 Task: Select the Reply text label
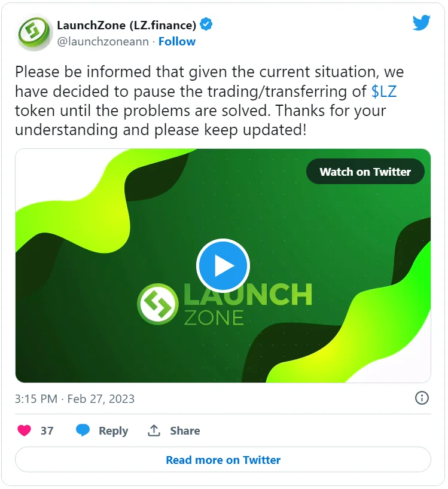tap(113, 430)
